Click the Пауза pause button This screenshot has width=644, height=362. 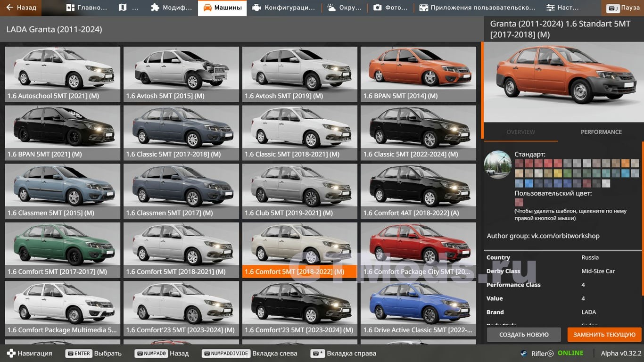(x=623, y=8)
